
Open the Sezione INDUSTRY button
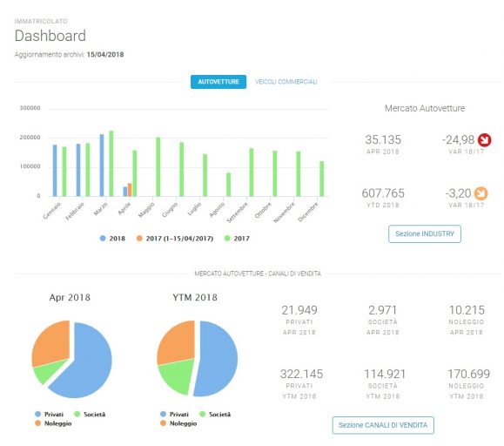425,233
